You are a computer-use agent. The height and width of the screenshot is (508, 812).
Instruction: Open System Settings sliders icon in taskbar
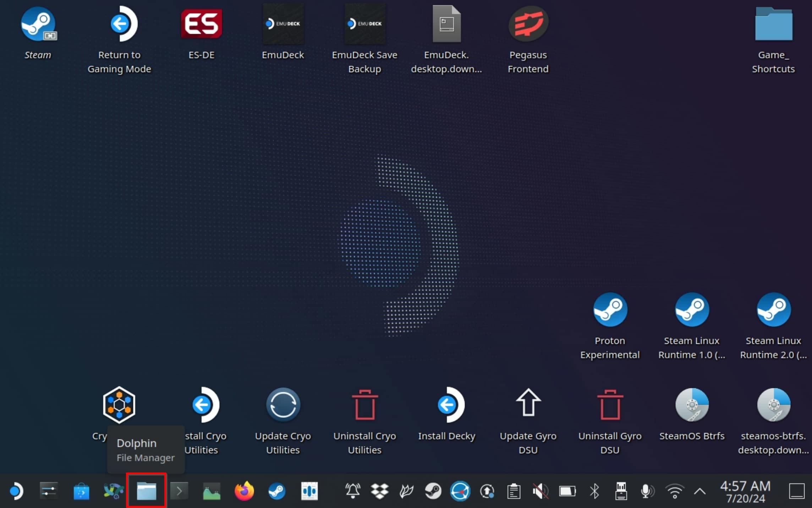pyautogui.click(x=48, y=491)
